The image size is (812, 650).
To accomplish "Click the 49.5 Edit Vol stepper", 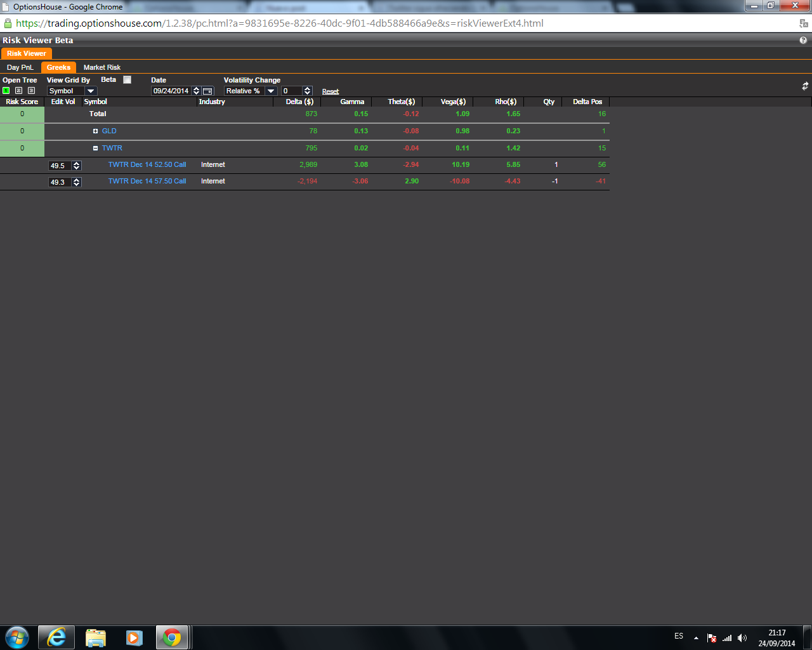I will 77,165.
